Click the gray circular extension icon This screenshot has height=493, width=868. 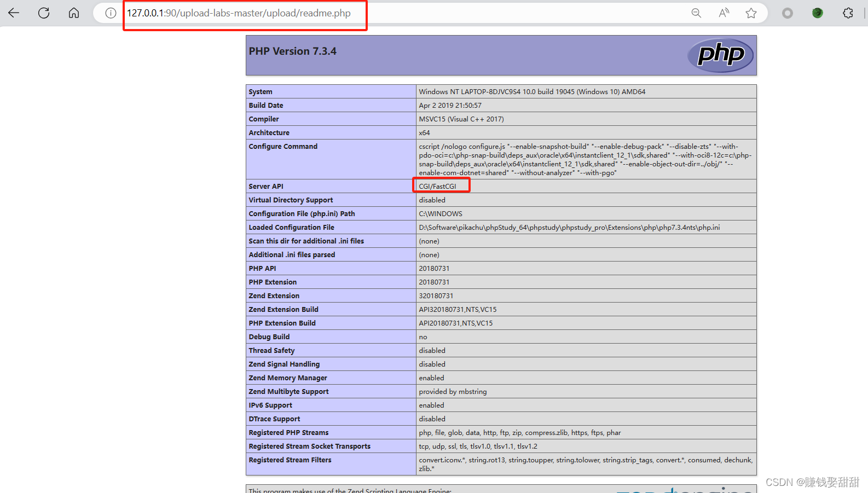(787, 13)
